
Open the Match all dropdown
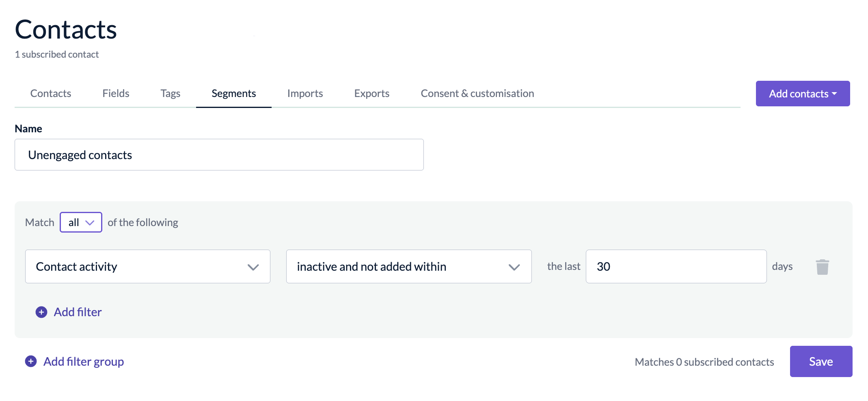81,222
